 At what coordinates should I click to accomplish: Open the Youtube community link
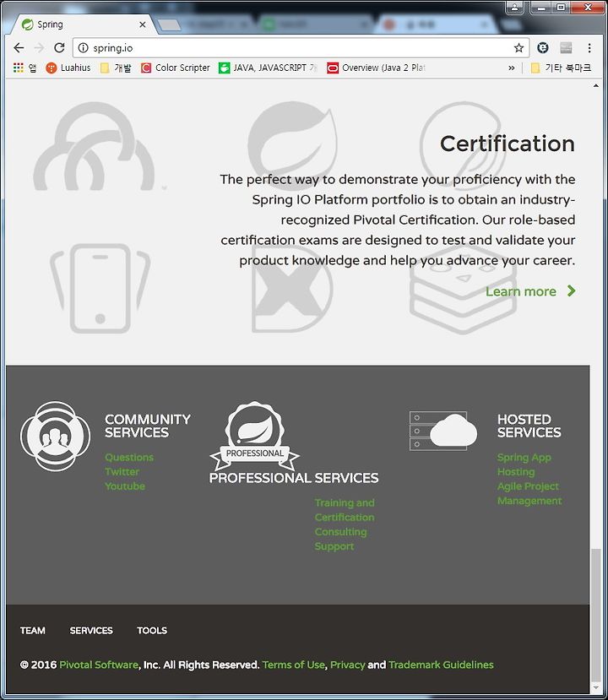[124, 486]
